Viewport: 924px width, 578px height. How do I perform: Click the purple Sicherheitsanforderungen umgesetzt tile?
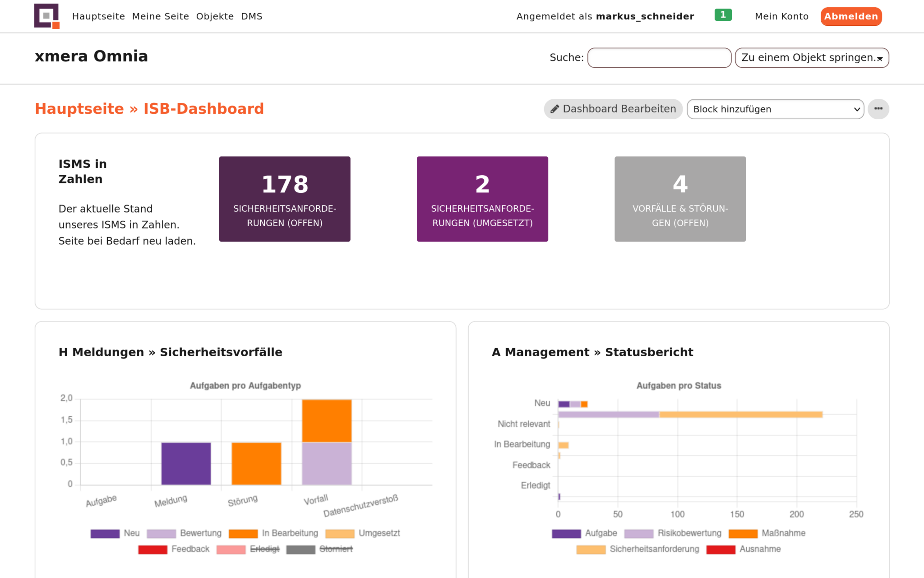(x=482, y=199)
